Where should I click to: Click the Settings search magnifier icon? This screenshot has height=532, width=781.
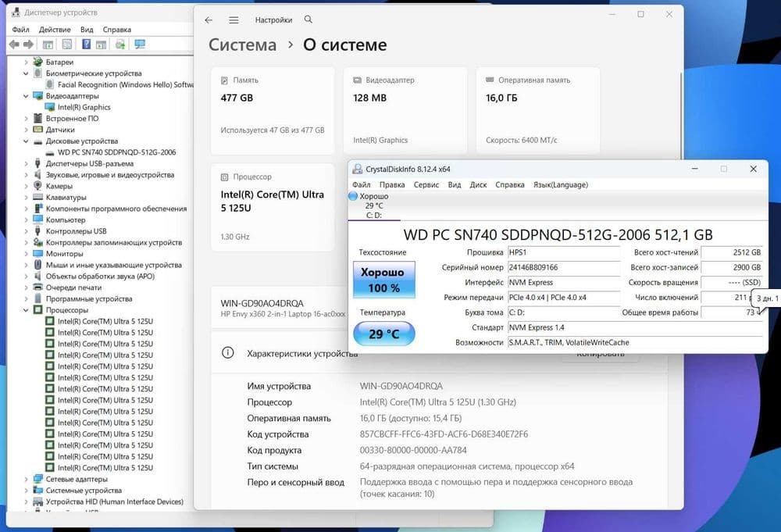click(x=308, y=20)
